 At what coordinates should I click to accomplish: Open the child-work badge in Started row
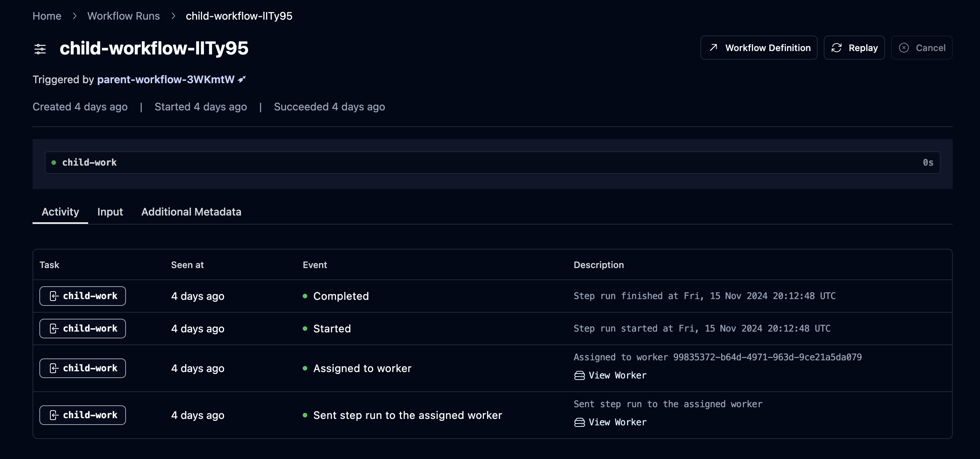pos(82,328)
